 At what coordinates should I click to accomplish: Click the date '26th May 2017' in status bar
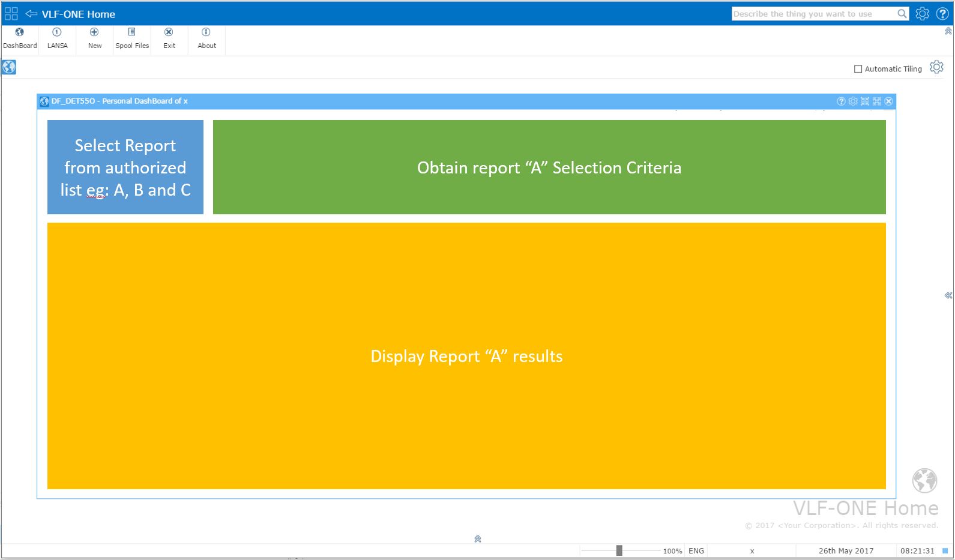click(846, 551)
